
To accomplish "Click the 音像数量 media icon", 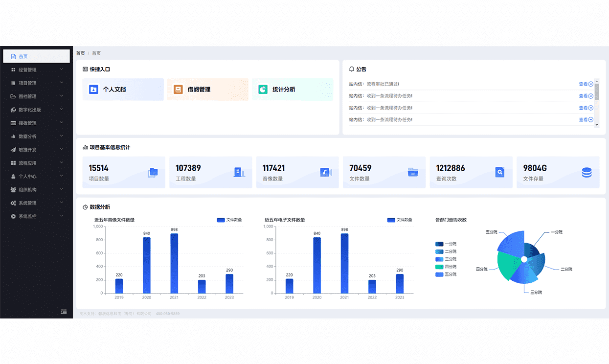I will [x=326, y=172].
